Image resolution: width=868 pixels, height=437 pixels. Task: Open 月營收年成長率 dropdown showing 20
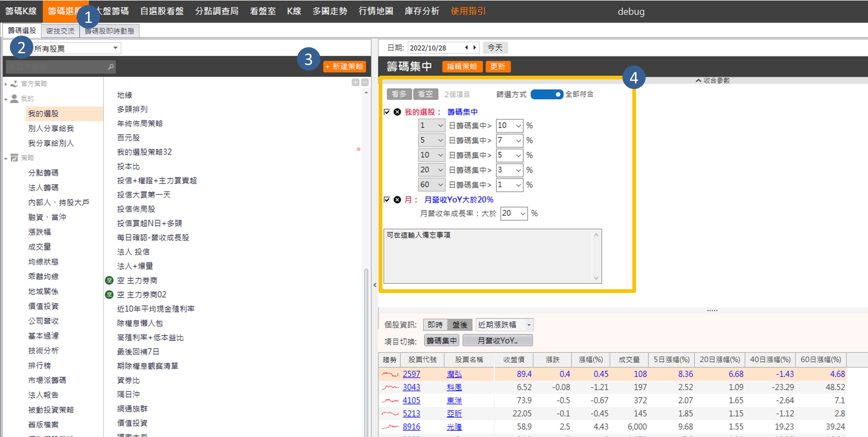pos(514,213)
